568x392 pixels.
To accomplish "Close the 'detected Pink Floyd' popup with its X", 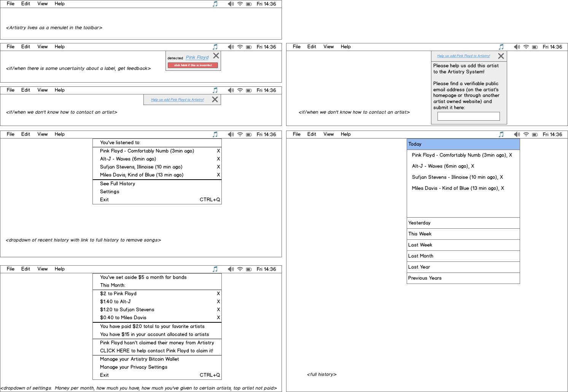I will coord(216,56).
